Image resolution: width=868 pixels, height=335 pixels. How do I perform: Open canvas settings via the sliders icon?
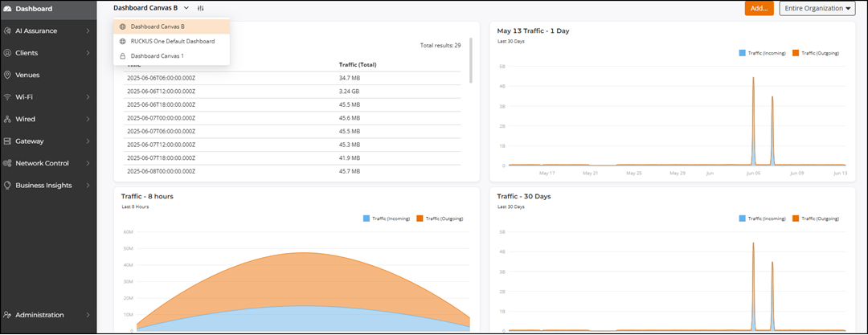(x=201, y=8)
